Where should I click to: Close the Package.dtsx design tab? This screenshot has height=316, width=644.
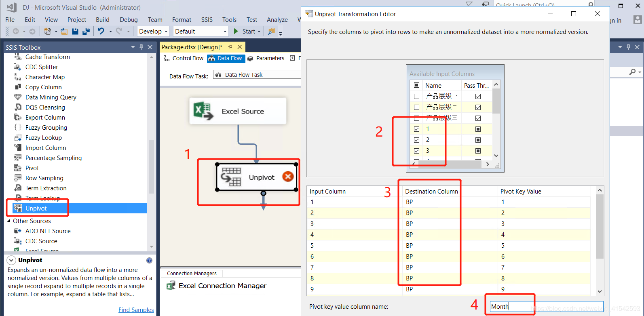[240, 47]
